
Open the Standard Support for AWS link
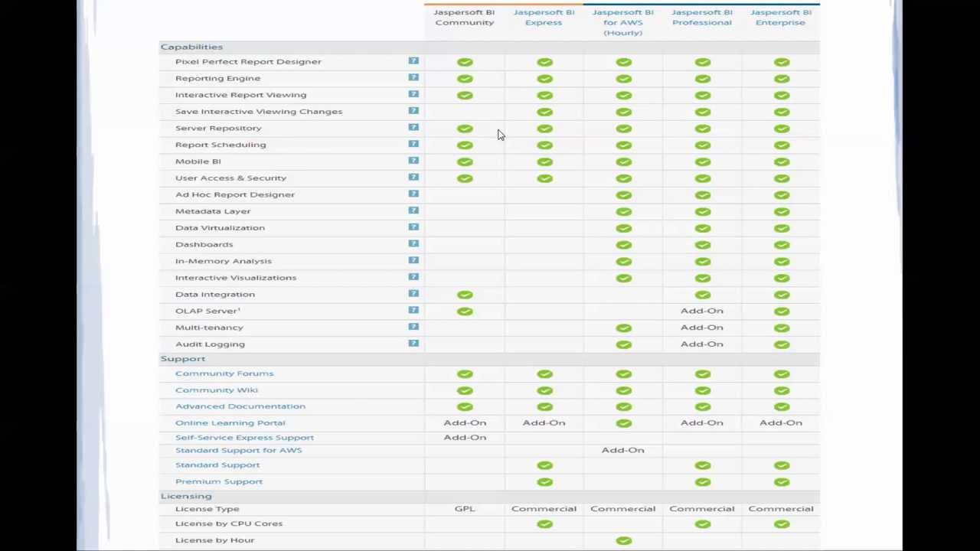[239, 450]
